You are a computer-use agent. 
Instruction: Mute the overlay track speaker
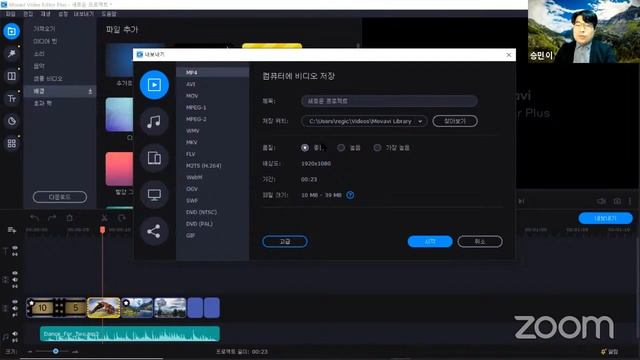pyautogui.click(x=15, y=280)
